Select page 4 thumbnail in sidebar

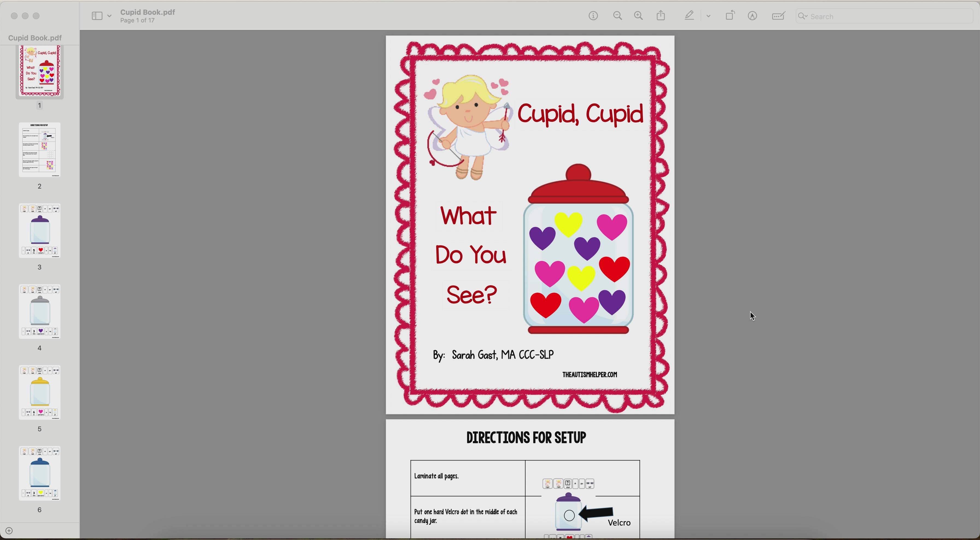point(40,312)
